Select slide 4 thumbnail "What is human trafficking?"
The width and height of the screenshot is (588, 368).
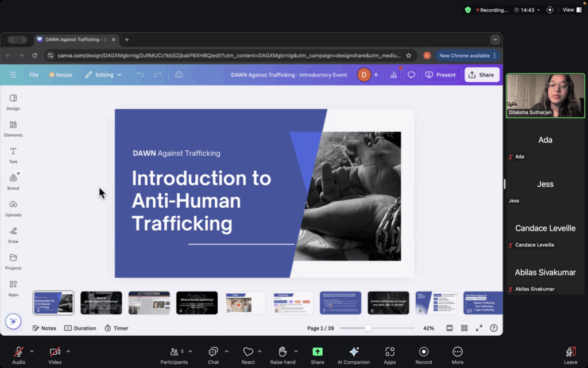[x=196, y=303]
